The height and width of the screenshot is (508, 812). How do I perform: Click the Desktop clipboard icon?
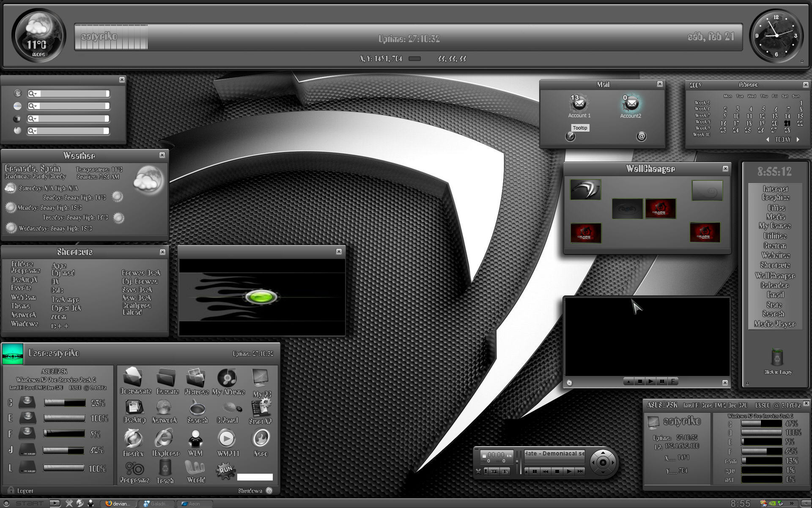point(134,407)
